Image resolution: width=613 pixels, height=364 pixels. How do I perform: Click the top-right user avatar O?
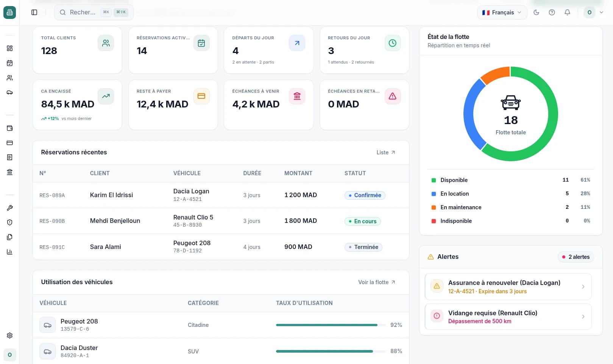(590, 12)
